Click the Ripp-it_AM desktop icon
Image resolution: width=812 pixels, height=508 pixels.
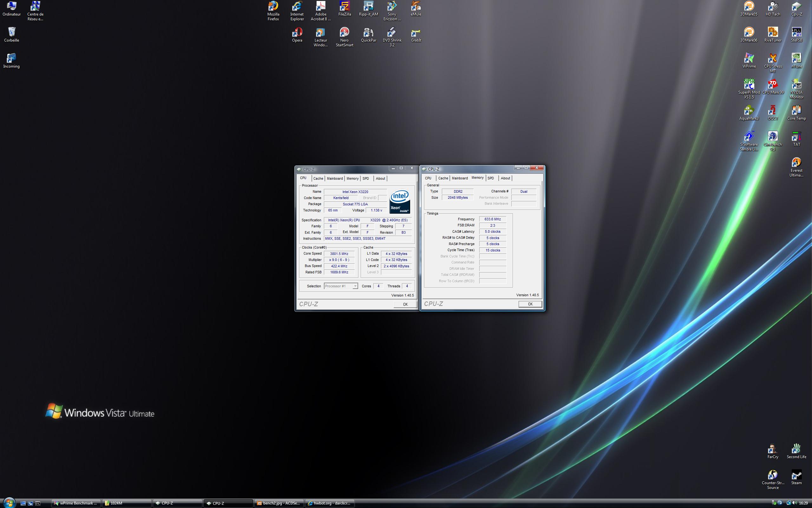[369, 9]
